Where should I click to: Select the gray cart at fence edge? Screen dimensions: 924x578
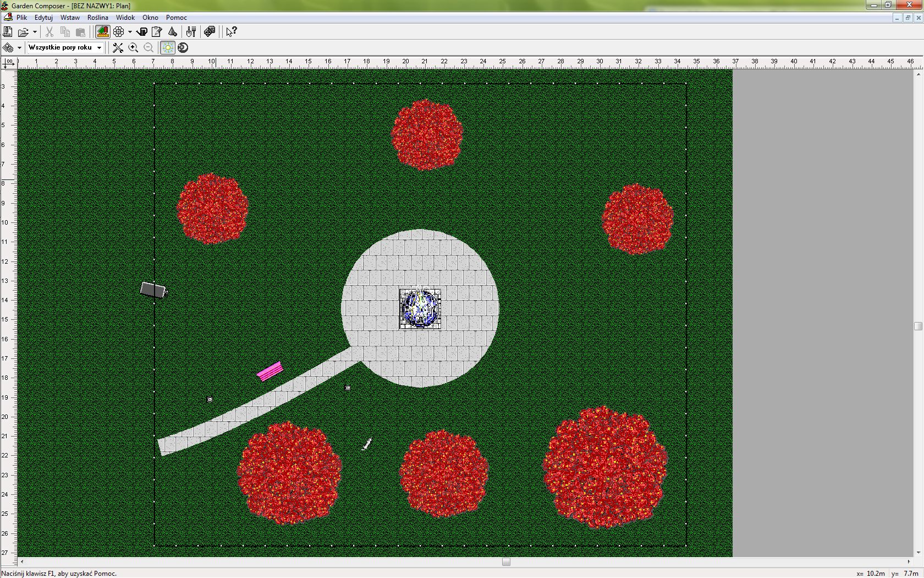coord(153,290)
